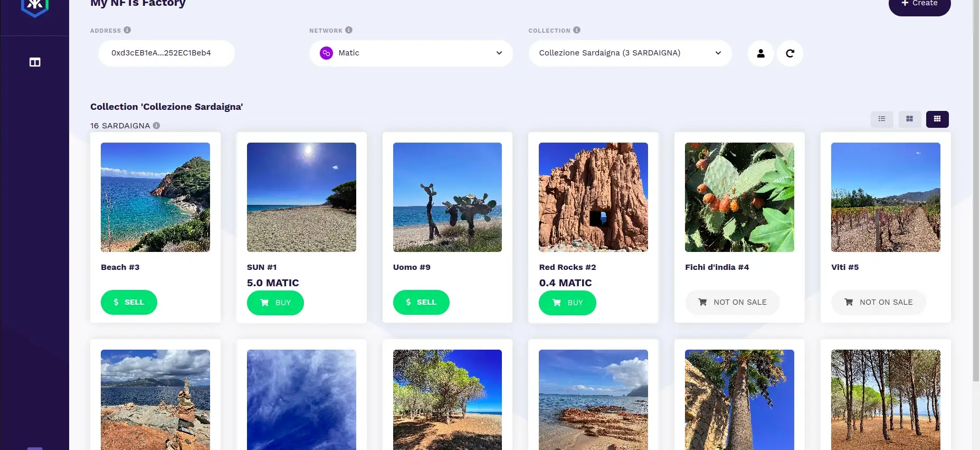Select the small grid view

coord(937,119)
